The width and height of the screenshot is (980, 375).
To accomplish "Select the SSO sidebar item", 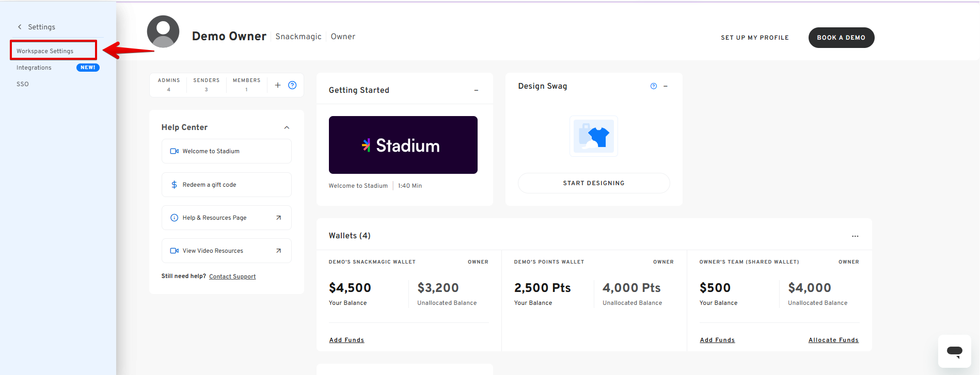I will click(23, 84).
